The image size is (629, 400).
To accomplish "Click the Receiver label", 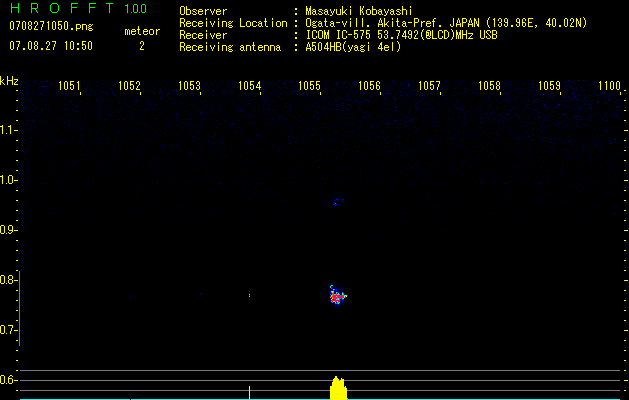I will 203,35.
